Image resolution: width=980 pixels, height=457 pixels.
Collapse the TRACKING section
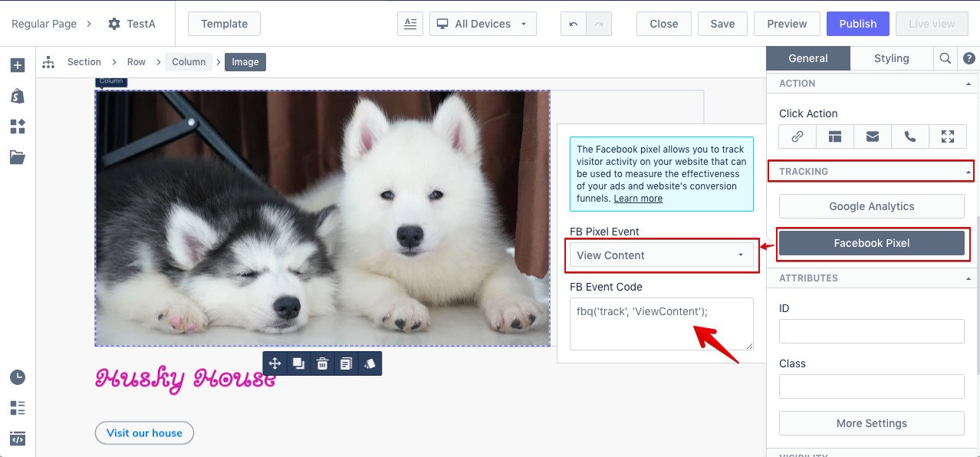968,172
